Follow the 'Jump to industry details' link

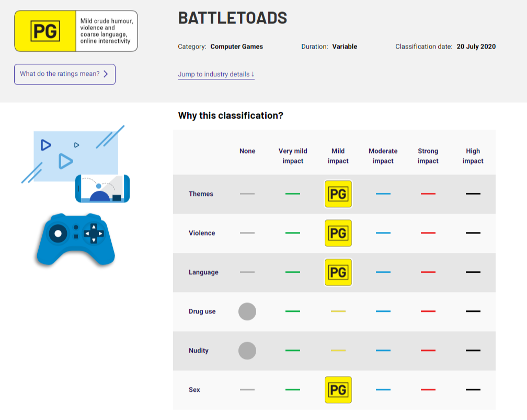pyautogui.click(x=216, y=74)
